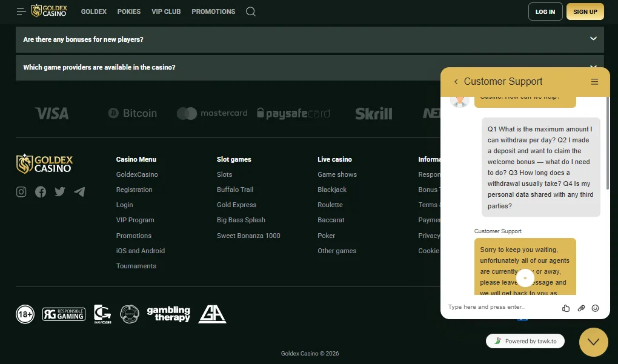This screenshot has height=364, width=618.
Task: Open the Tournaments footer link
Action: click(x=136, y=266)
